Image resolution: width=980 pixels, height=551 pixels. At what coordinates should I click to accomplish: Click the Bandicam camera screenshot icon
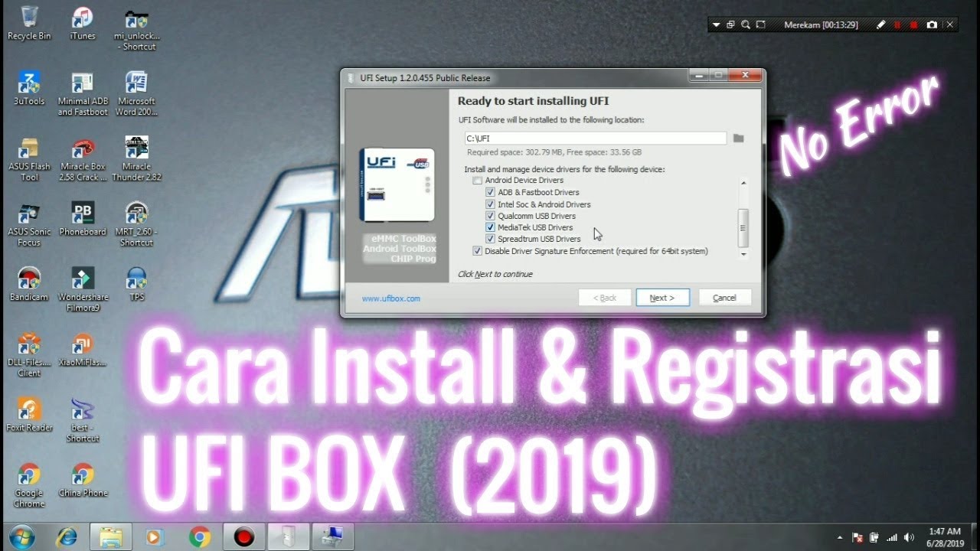tap(932, 24)
